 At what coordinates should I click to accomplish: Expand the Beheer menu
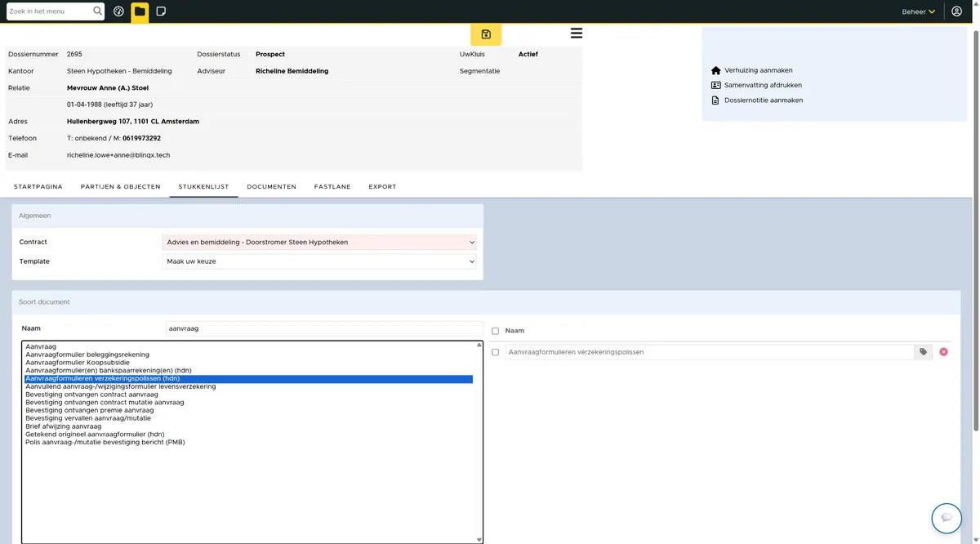pyautogui.click(x=919, y=11)
